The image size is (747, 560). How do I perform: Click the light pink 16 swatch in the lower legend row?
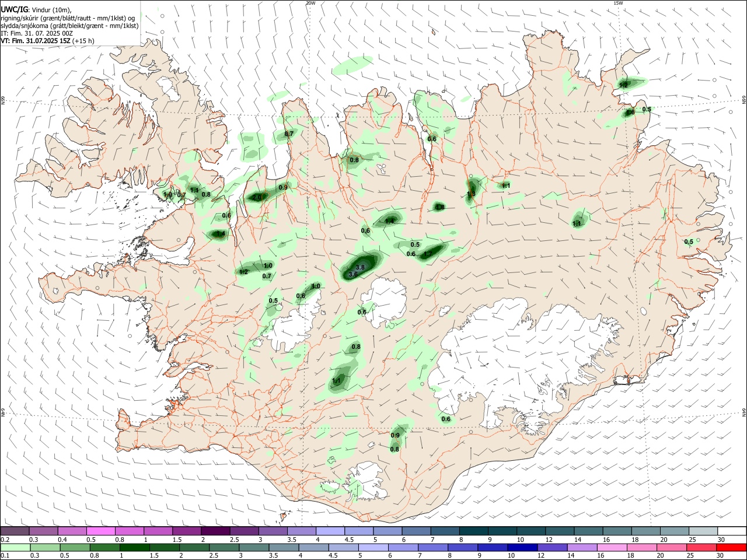click(x=610, y=548)
